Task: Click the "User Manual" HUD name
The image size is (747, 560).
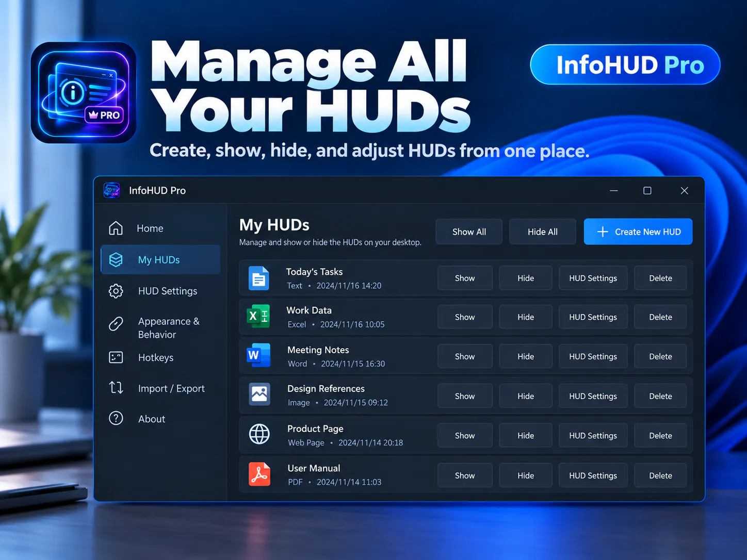Action: point(314,468)
